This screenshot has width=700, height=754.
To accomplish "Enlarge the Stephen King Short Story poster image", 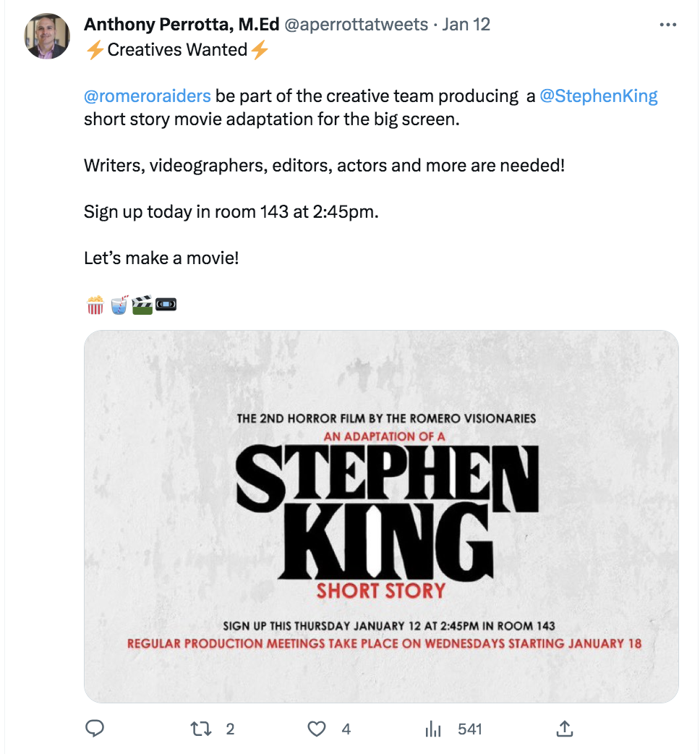I will pos(381,516).
